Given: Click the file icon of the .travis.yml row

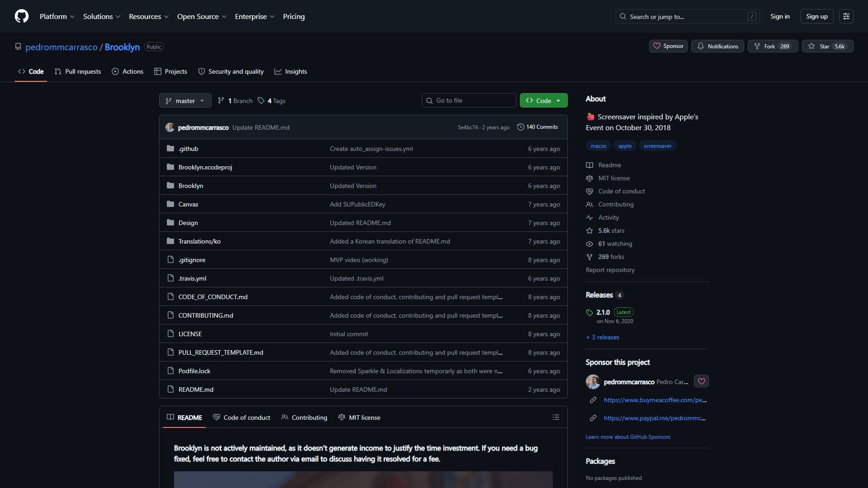Looking at the screenshot, I should [x=170, y=278].
